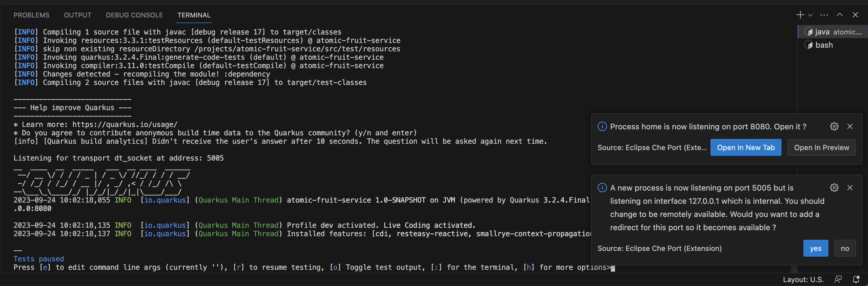Maximize the panel using the chevron icon
868x286 pixels.
coord(840,15)
